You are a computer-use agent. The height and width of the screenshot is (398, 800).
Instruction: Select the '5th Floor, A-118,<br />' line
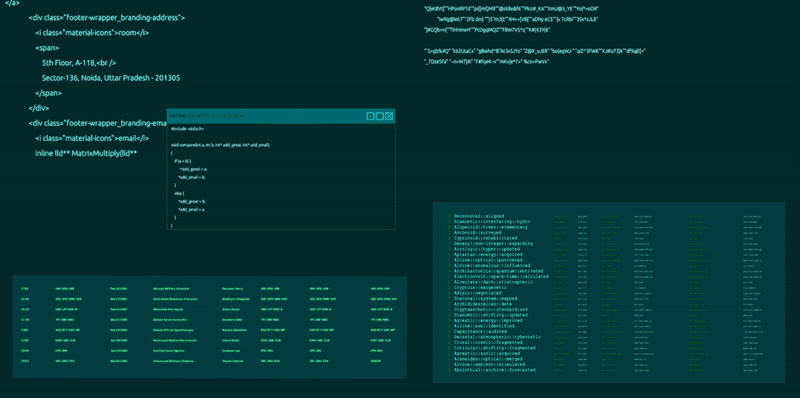(x=79, y=63)
